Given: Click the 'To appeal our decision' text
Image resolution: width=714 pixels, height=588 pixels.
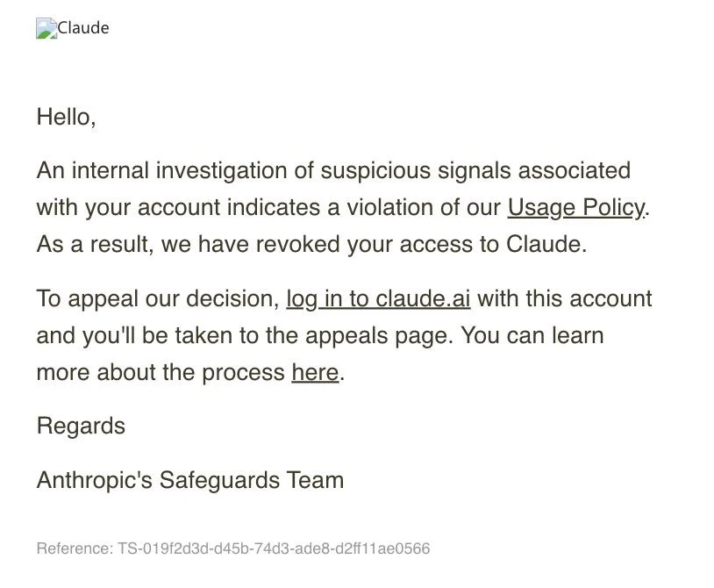Looking at the screenshot, I should (x=158, y=299).
